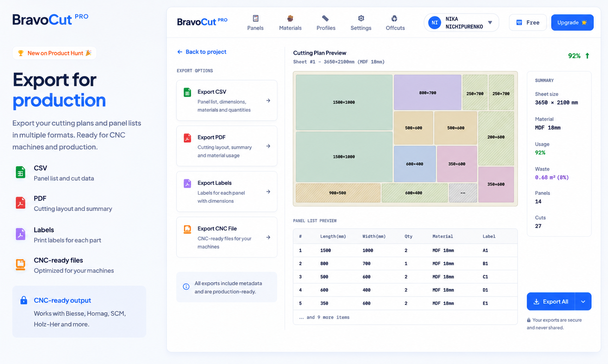Click the Product Hunt trophy icon
Image resolution: width=608 pixels, height=364 pixels.
[x=21, y=53]
